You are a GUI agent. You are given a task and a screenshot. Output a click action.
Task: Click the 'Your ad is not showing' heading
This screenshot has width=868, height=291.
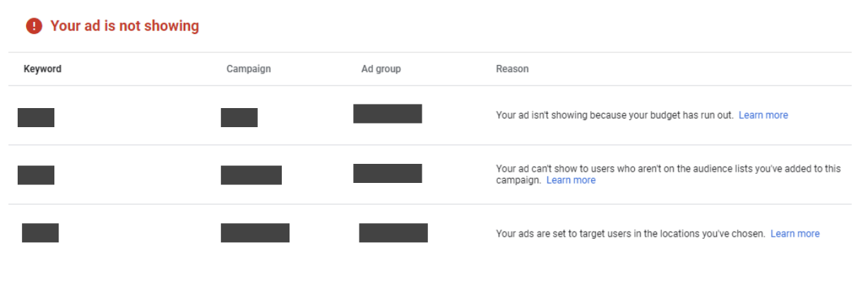coord(124,26)
